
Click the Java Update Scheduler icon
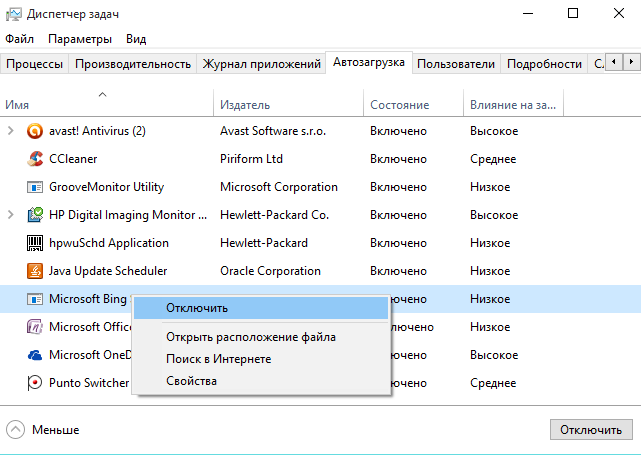click(35, 271)
